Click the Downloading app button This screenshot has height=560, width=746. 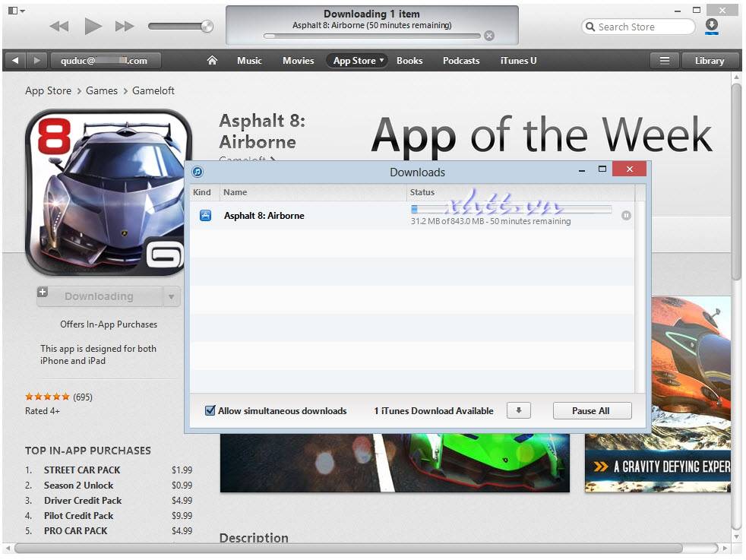tap(100, 296)
